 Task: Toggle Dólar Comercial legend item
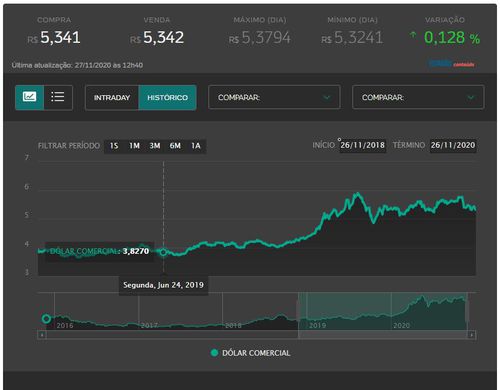coord(251,353)
